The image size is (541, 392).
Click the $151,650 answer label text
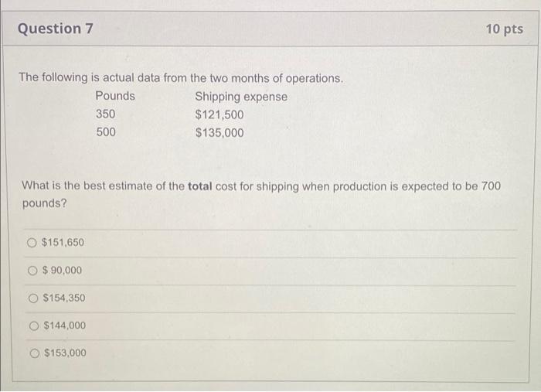click(x=63, y=243)
